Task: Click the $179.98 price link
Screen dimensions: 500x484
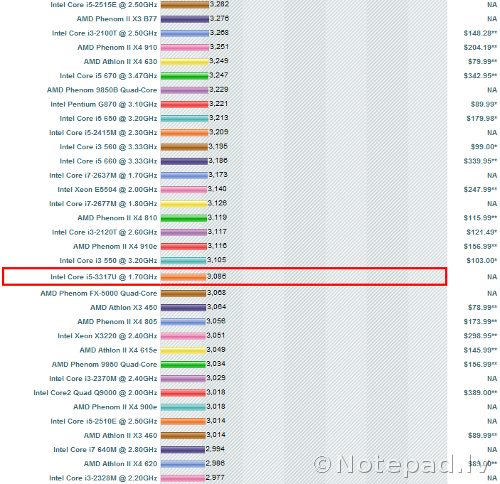Action: 482,119
